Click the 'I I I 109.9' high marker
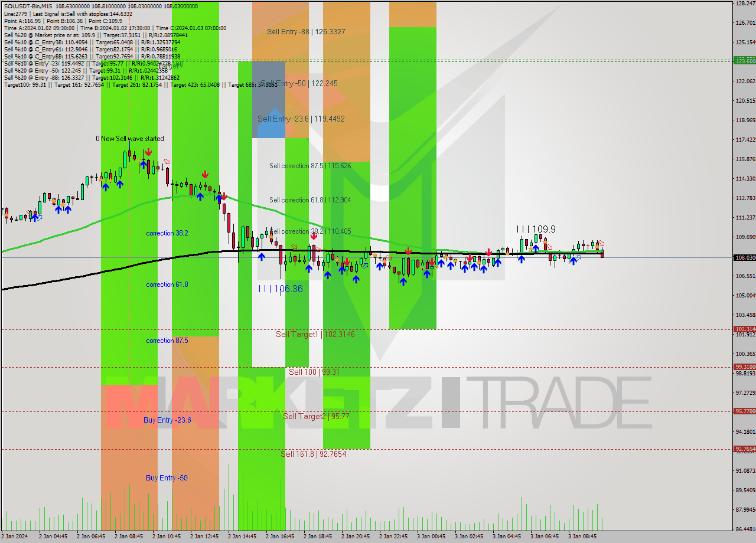The width and height of the screenshot is (756, 543). (536, 229)
